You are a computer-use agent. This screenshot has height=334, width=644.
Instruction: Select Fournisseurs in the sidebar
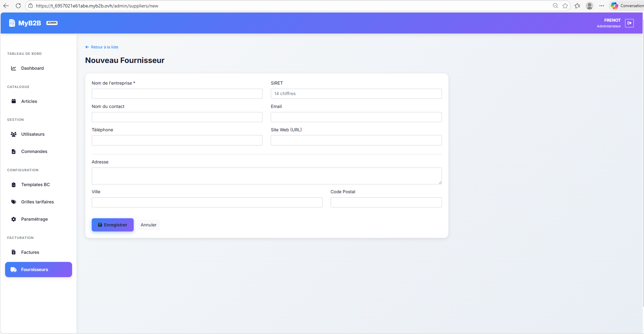(39, 270)
